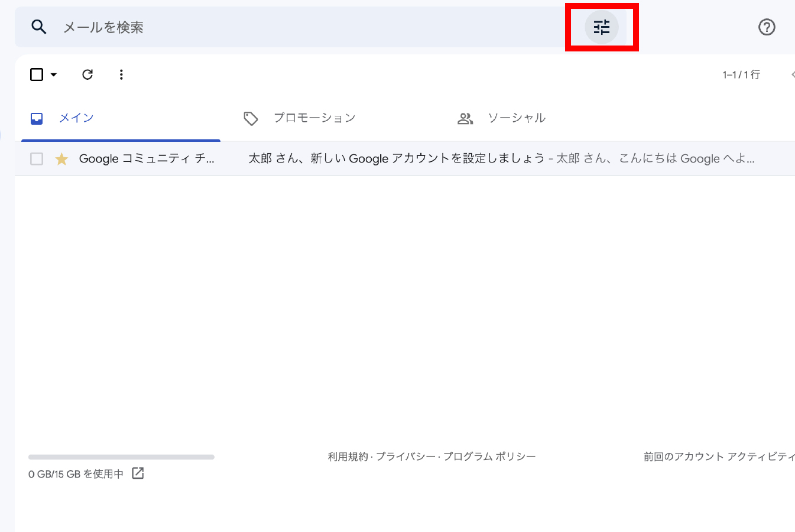Image resolution: width=795 pixels, height=532 pixels.
Task: Check the Google コミュニティ email checkbox
Action: [x=37, y=159]
